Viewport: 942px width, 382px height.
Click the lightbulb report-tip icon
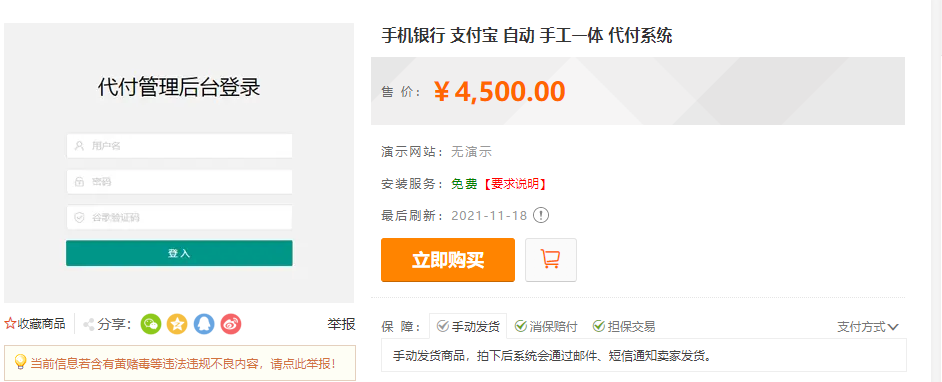(20, 362)
